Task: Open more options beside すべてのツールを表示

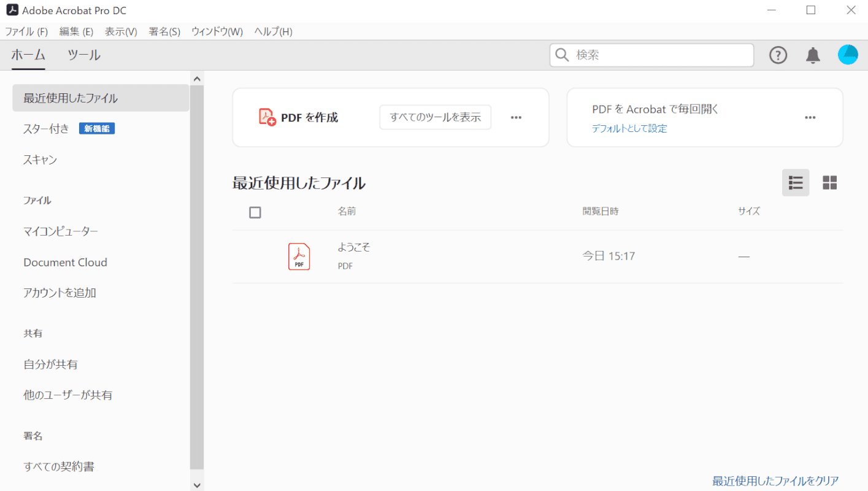Action: [516, 117]
